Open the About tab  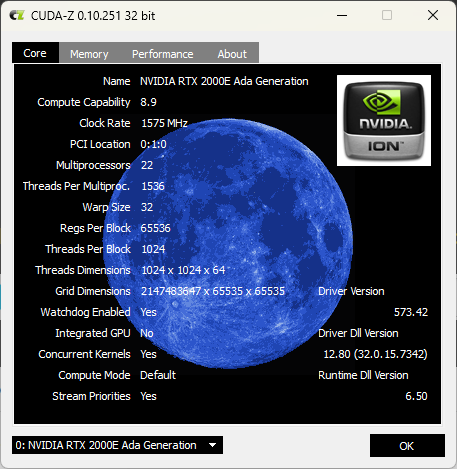click(232, 54)
